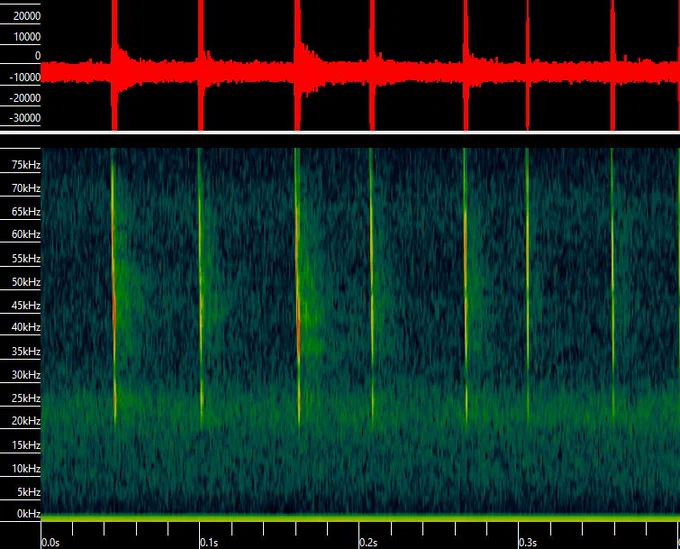Click the 25kHz frequency axis label
The width and height of the screenshot is (680, 549).
tap(26, 399)
